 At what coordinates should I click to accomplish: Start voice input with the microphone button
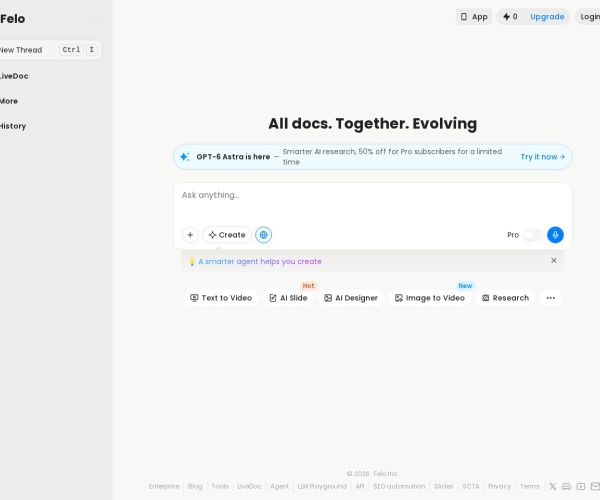[555, 235]
